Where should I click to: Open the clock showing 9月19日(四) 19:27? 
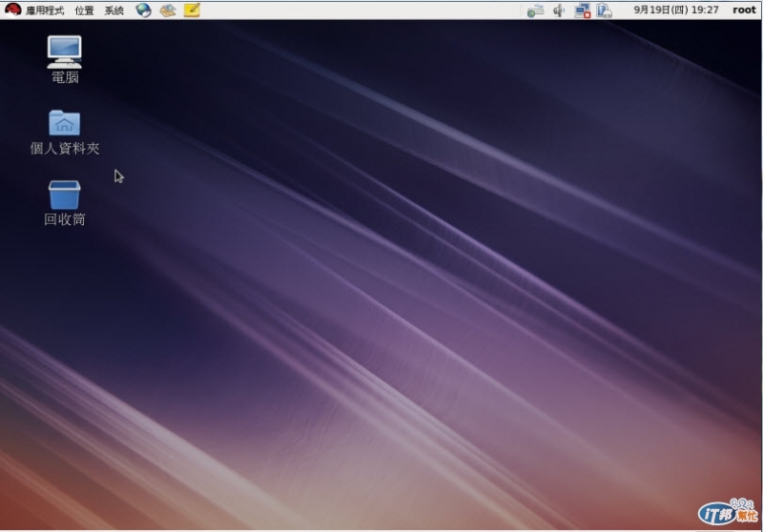[676, 10]
